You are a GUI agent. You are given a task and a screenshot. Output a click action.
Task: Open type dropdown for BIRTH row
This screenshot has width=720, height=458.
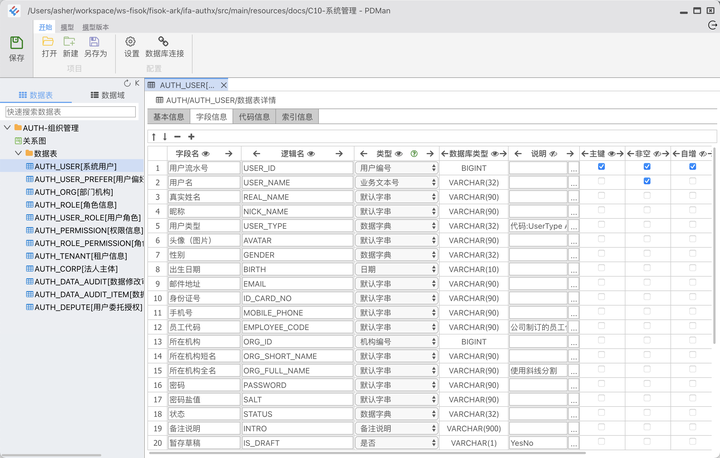click(x=397, y=269)
